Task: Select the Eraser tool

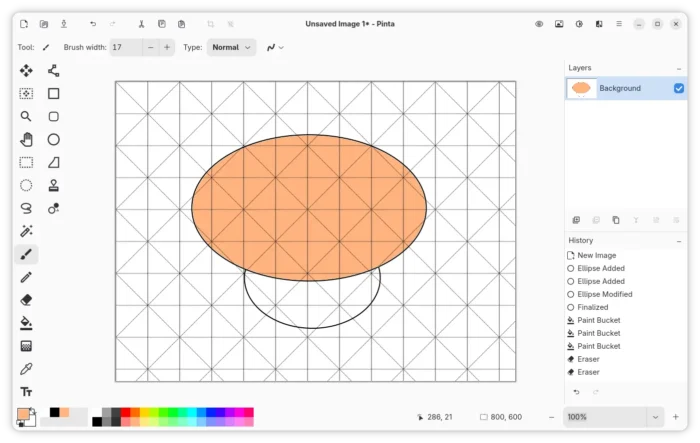Action: tap(26, 299)
